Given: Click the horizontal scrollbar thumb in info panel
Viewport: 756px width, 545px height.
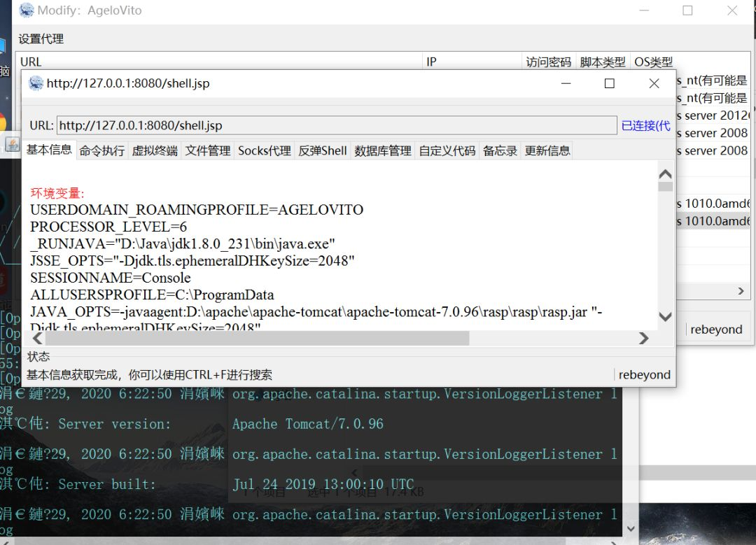Looking at the screenshot, I should [x=257, y=339].
